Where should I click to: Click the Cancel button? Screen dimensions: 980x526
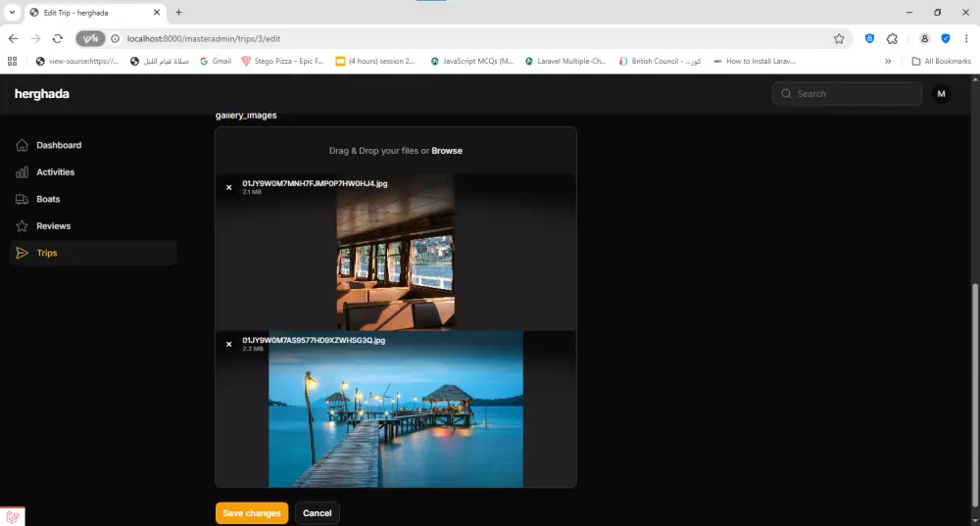point(317,513)
